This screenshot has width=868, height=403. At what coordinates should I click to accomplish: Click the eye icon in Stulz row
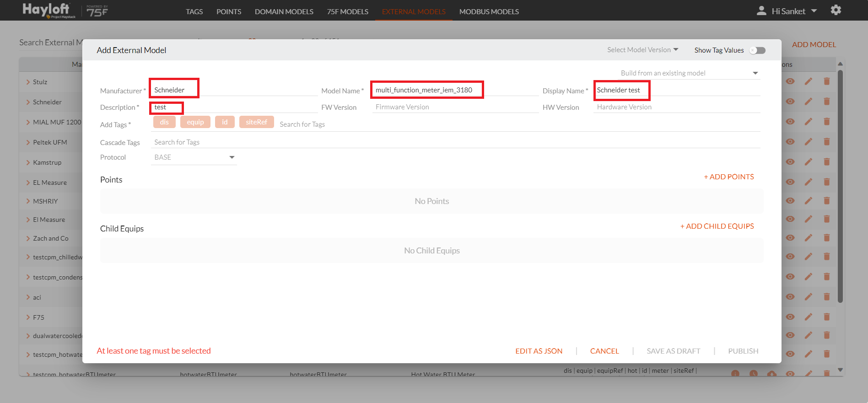tap(790, 81)
